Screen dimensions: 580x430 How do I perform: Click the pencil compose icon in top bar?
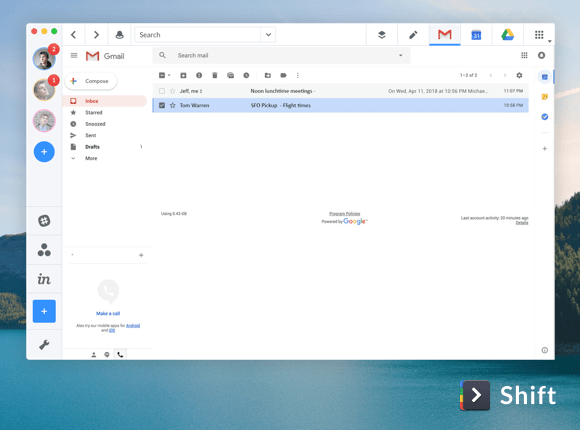click(413, 35)
